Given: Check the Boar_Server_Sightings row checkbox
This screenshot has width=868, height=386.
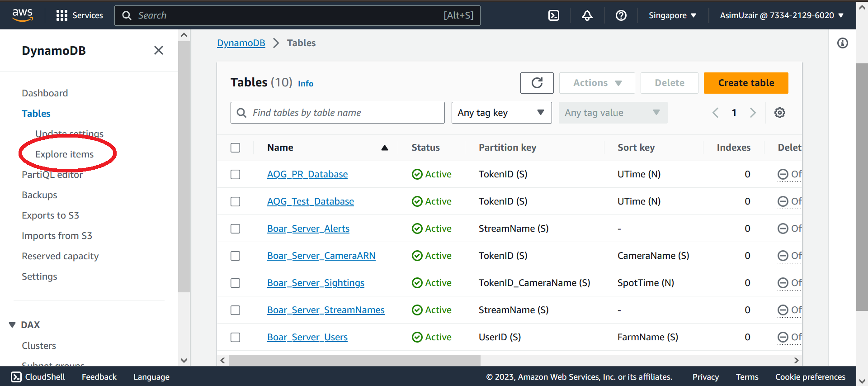Looking at the screenshot, I should pos(236,283).
